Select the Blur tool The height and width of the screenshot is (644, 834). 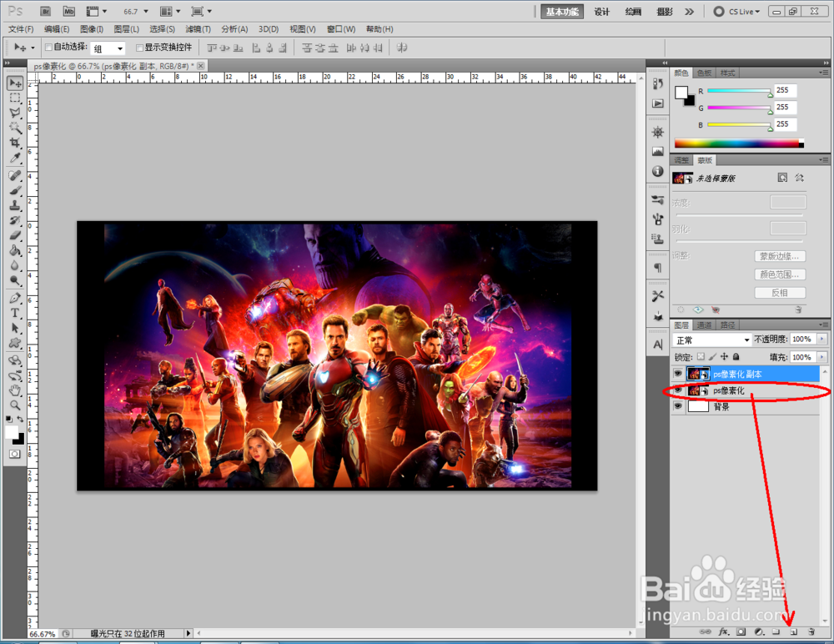[x=15, y=265]
